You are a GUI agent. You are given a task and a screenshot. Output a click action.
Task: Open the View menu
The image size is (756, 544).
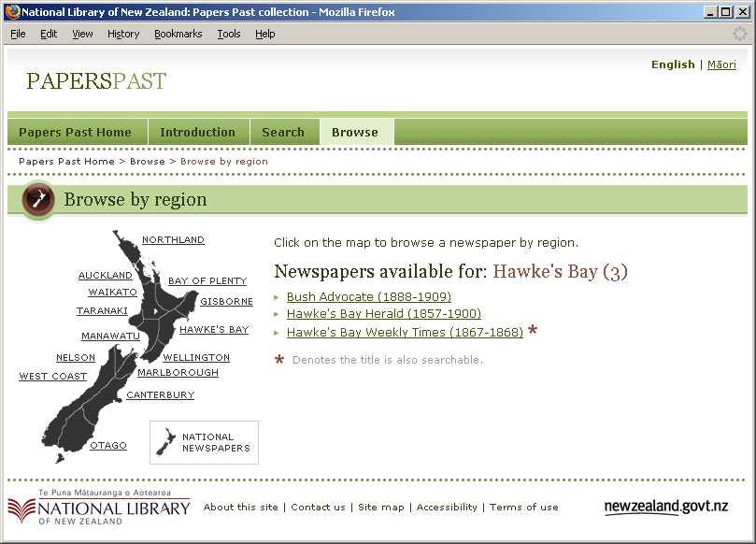tap(82, 34)
